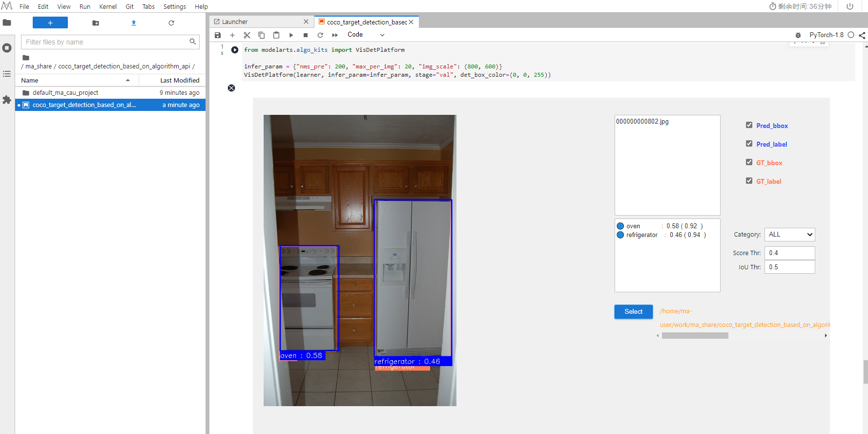Restart kernel and run all cells

click(x=335, y=35)
